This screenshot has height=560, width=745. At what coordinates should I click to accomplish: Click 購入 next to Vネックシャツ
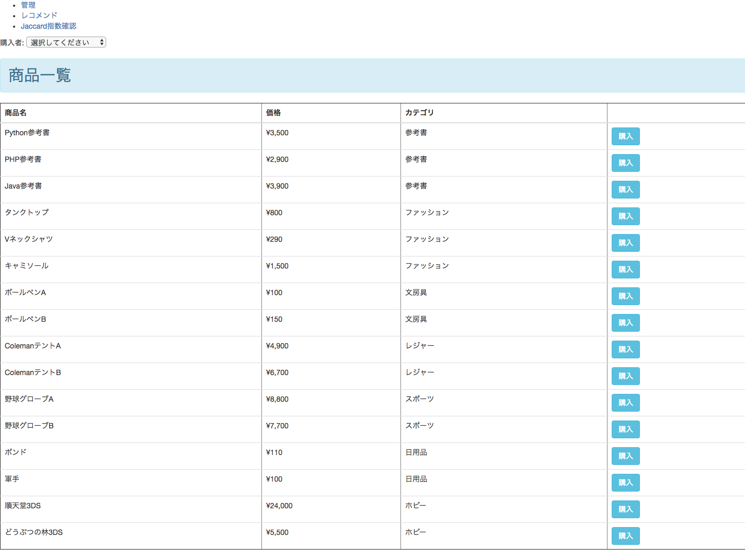pos(625,243)
